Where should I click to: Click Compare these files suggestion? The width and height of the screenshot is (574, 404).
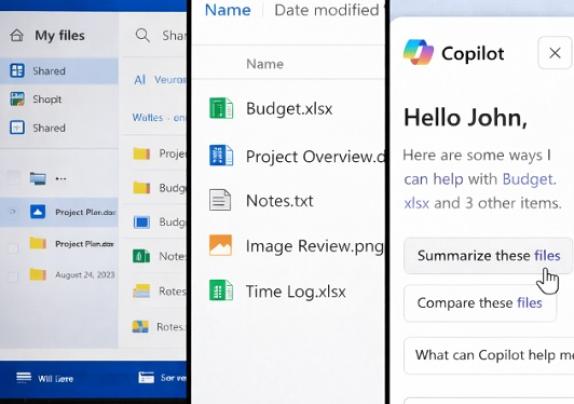480,303
